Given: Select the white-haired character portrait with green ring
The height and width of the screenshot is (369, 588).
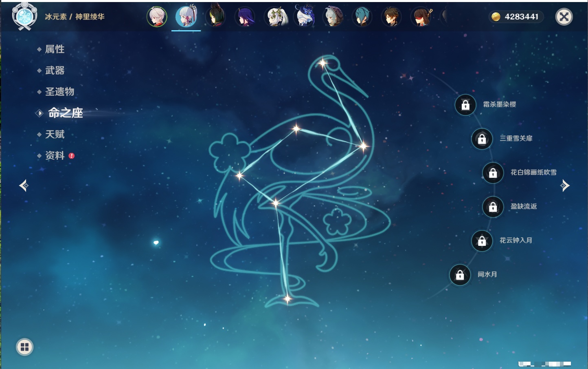Looking at the screenshot, I should (157, 17).
